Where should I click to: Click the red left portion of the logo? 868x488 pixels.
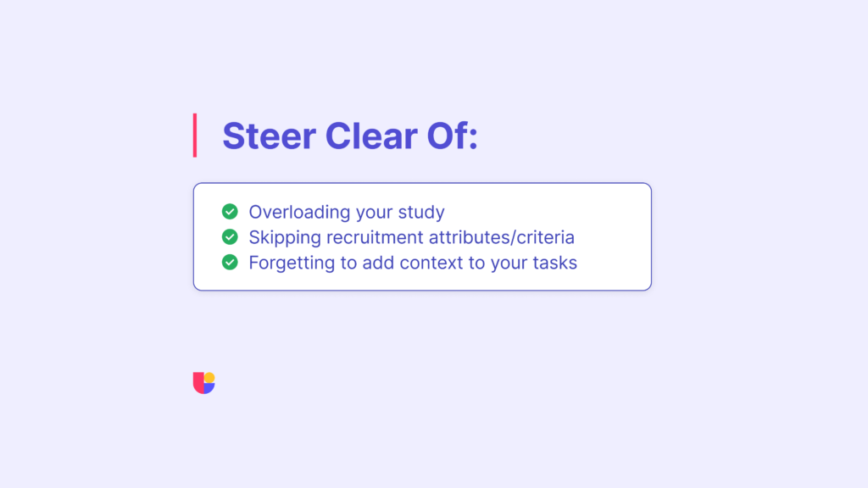(198, 384)
